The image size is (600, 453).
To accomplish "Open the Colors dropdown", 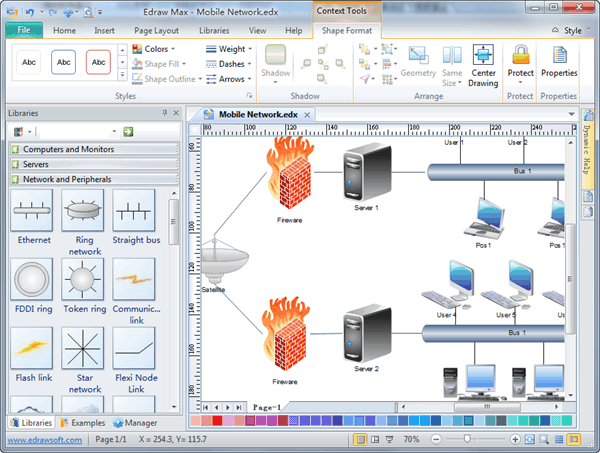I will 153,49.
